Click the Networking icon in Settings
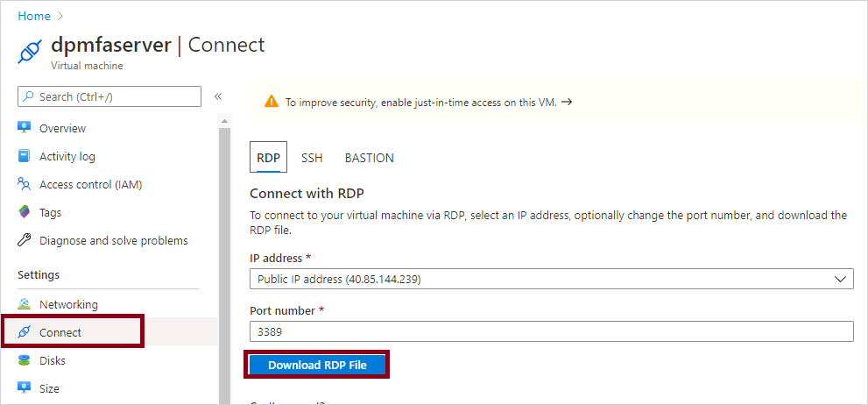 point(25,304)
